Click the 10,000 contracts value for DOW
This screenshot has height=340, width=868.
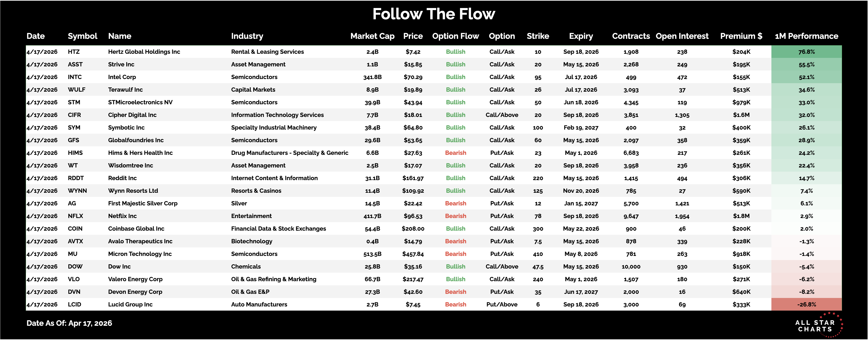631,267
